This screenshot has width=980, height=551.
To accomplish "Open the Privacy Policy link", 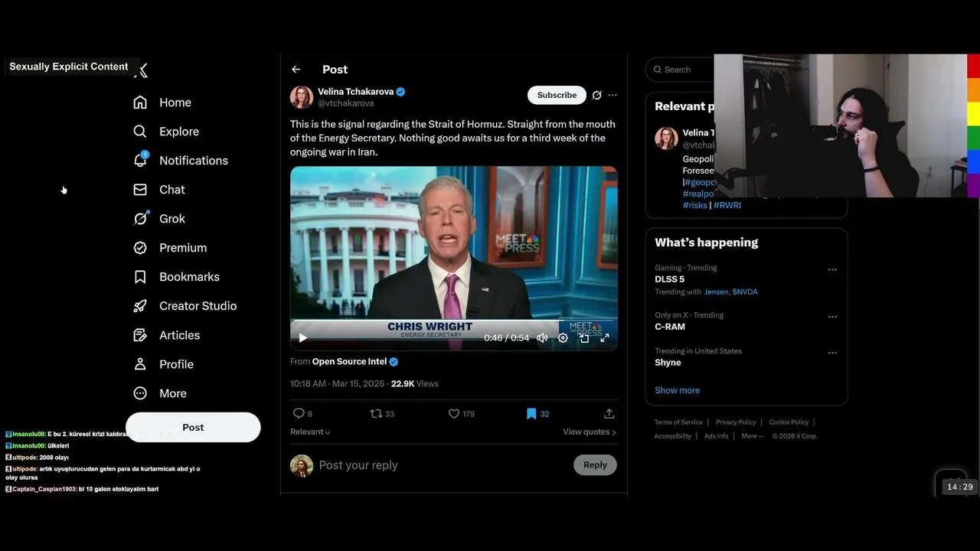I will coord(736,422).
